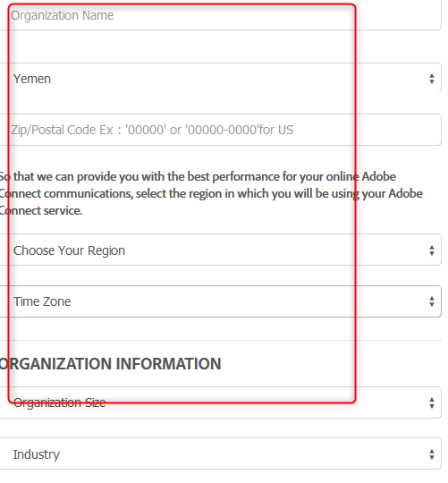This screenshot has height=483, width=448.
Task: Open the Time Zone dropdown
Action: point(220,301)
